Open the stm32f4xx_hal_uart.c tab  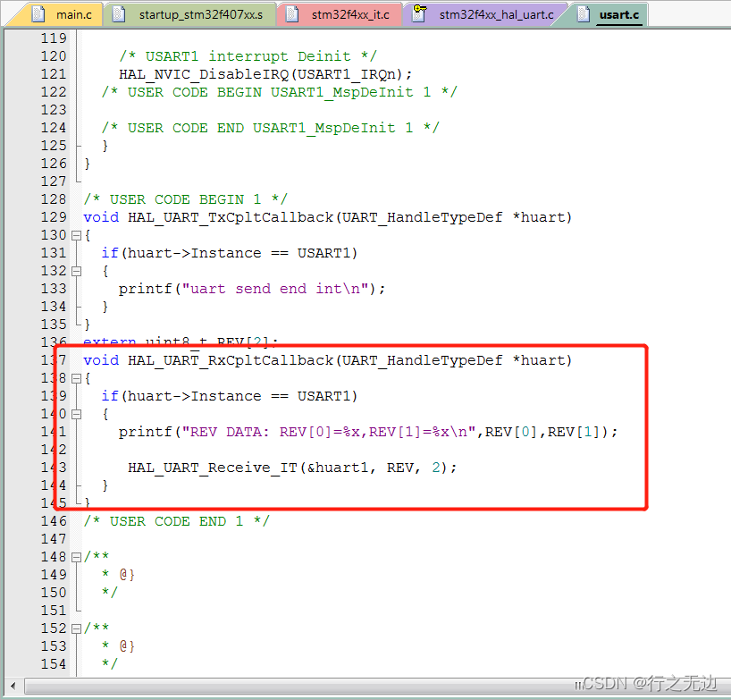pyautogui.click(x=487, y=14)
